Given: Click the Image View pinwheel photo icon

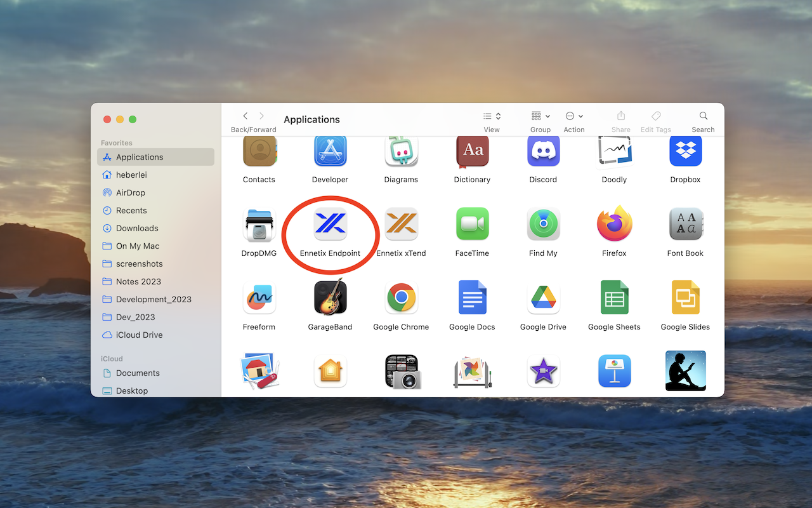Looking at the screenshot, I should (473, 372).
